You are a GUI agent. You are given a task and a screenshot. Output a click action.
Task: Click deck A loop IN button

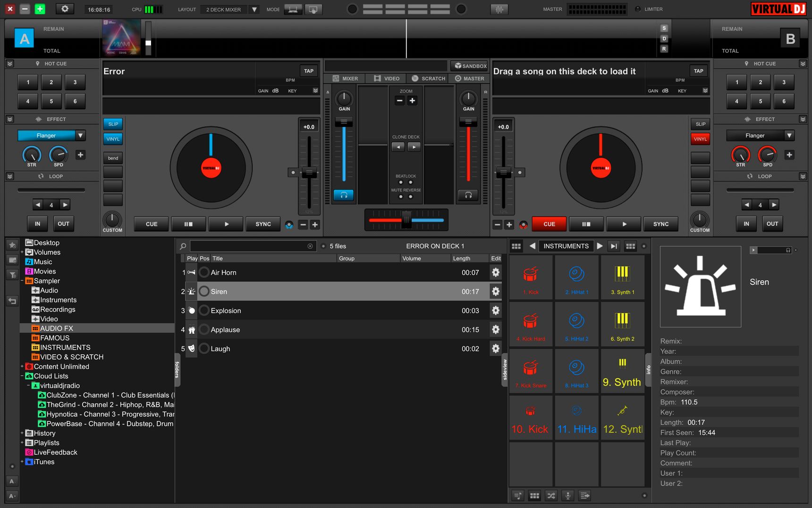[x=37, y=224]
